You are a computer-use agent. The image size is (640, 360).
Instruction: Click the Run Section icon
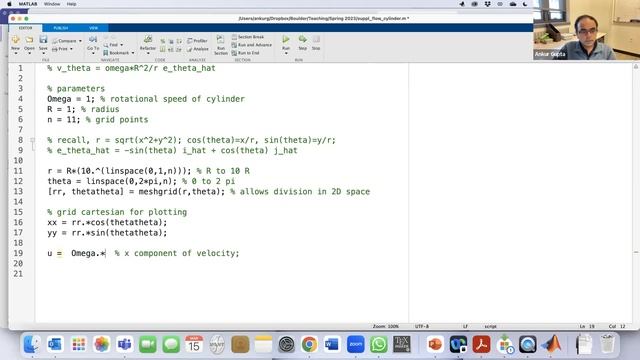tap(220, 40)
